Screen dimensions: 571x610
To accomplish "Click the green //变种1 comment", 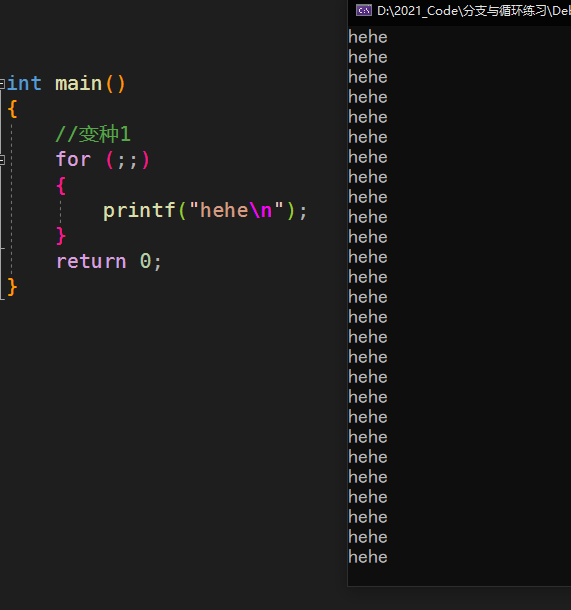I will tap(93, 134).
